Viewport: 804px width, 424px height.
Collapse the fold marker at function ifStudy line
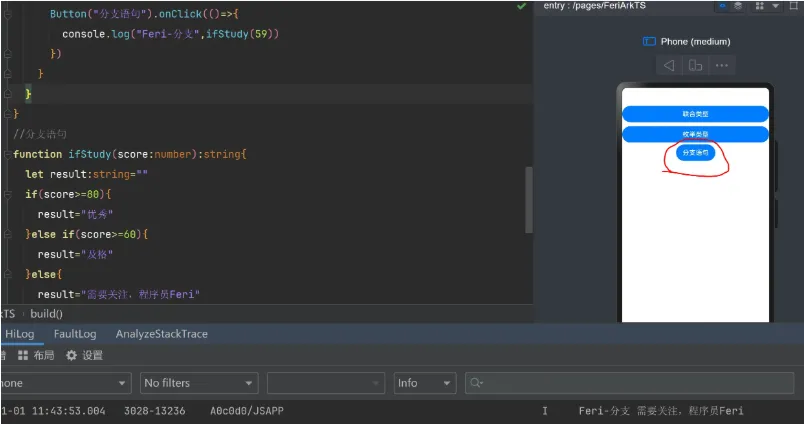click(8, 154)
